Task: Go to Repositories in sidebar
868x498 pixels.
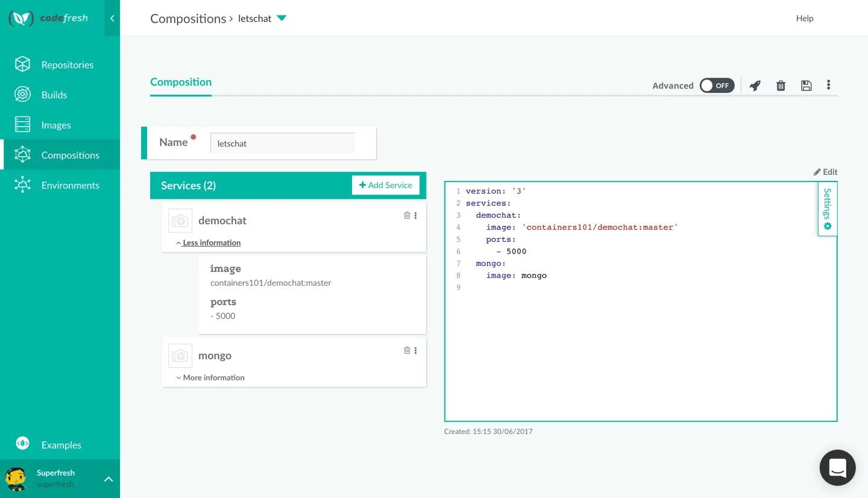Action: pyautogui.click(x=68, y=65)
